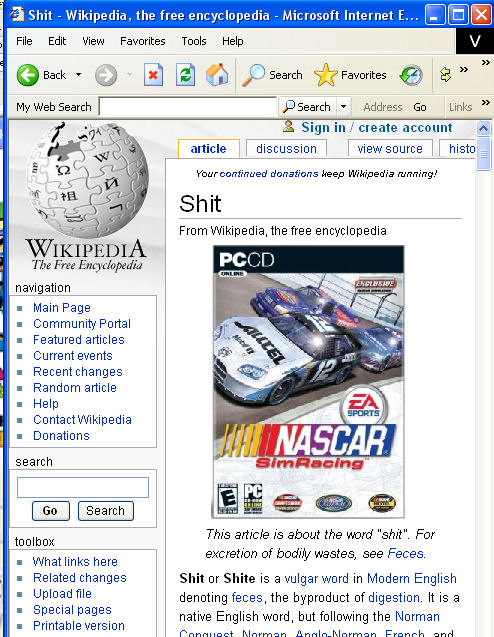The height and width of the screenshot is (637, 494).
Task: Go to Home page icon
Action: [217, 75]
